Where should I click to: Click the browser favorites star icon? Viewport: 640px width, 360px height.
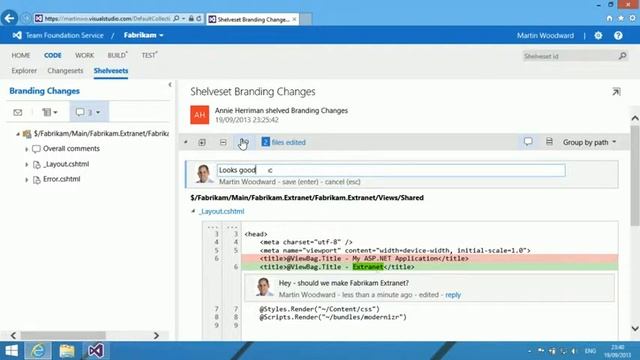pyautogui.click(x=621, y=18)
